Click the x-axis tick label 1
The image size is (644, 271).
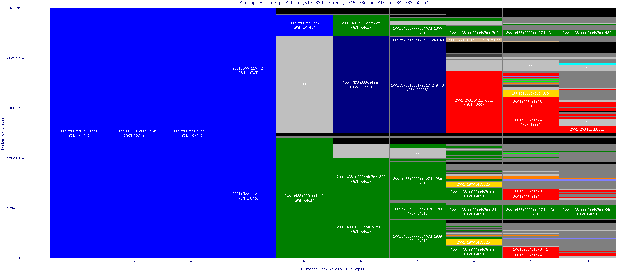[78, 261]
